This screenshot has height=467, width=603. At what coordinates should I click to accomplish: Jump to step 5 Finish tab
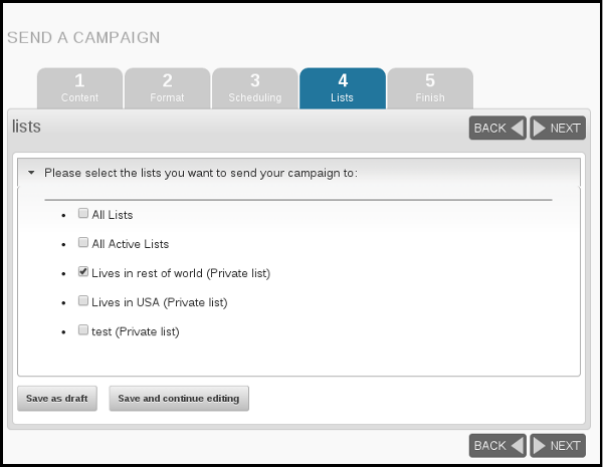click(x=430, y=88)
